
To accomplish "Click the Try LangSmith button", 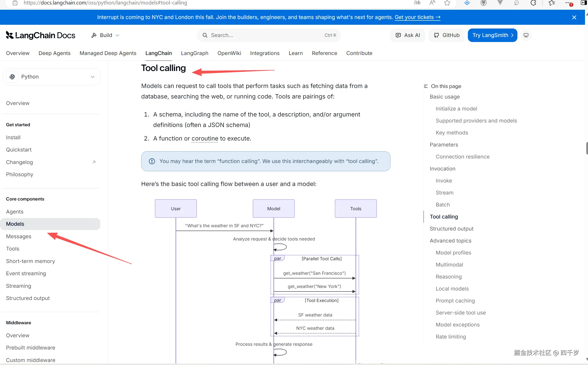I will point(492,35).
